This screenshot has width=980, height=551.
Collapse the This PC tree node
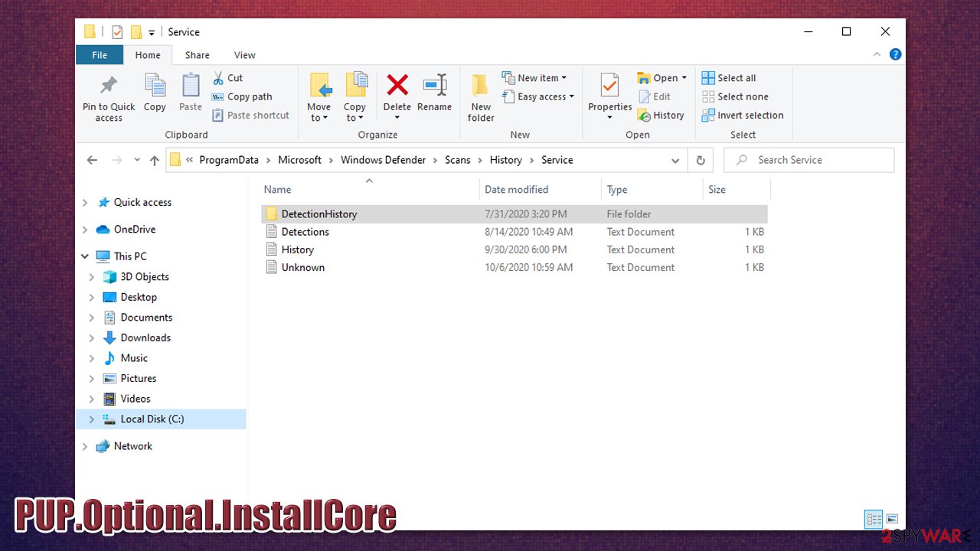[x=85, y=256]
